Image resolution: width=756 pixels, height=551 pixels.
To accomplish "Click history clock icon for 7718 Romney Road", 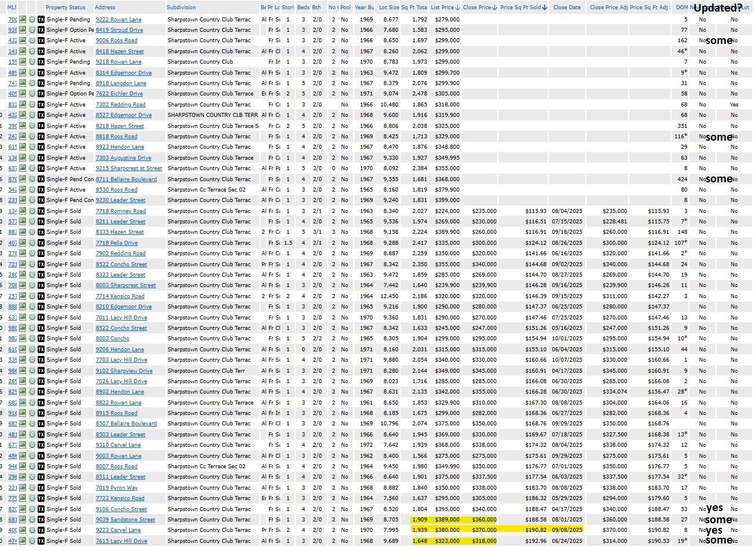I will point(32,211).
